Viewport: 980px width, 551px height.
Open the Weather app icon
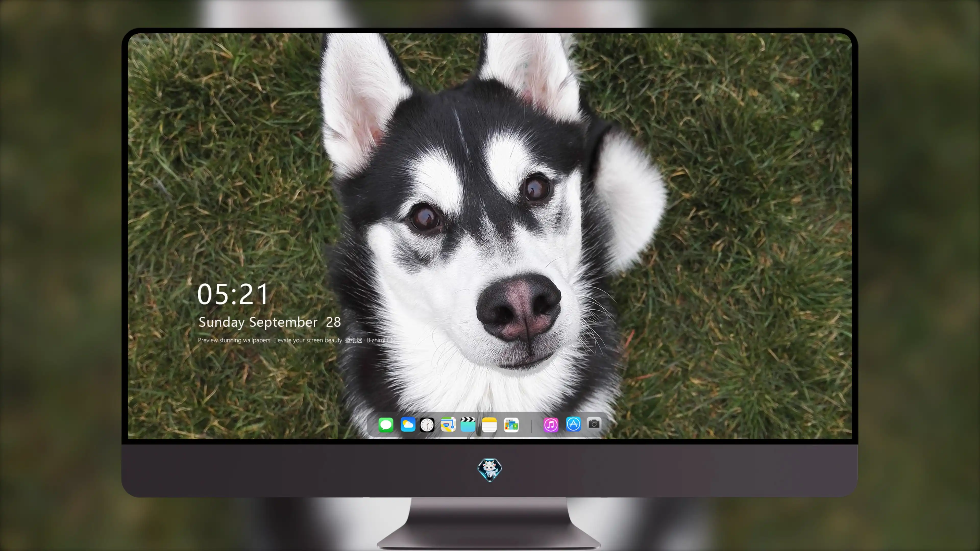coord(408,424)
